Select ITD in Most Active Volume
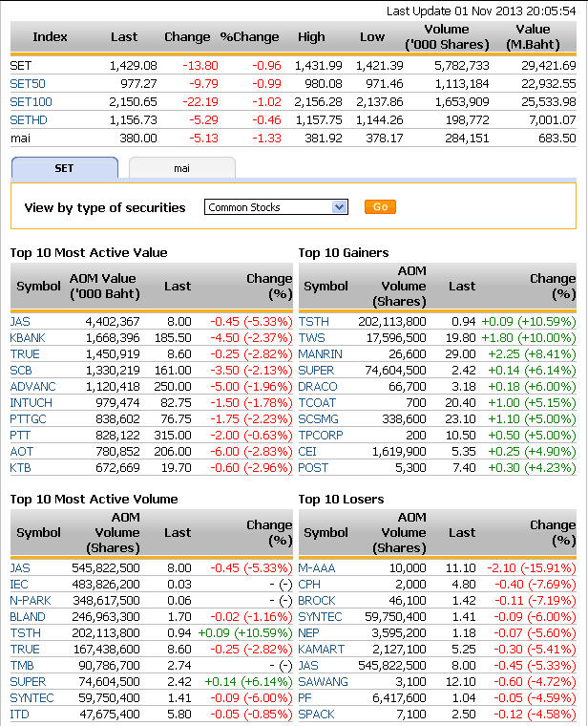The image size is (588, 726). 19,714
